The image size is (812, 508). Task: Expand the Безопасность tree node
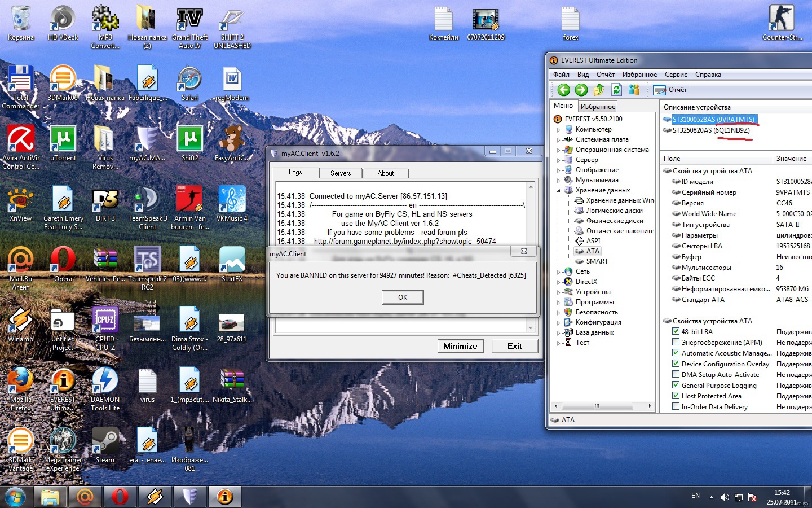pos(559,313)
